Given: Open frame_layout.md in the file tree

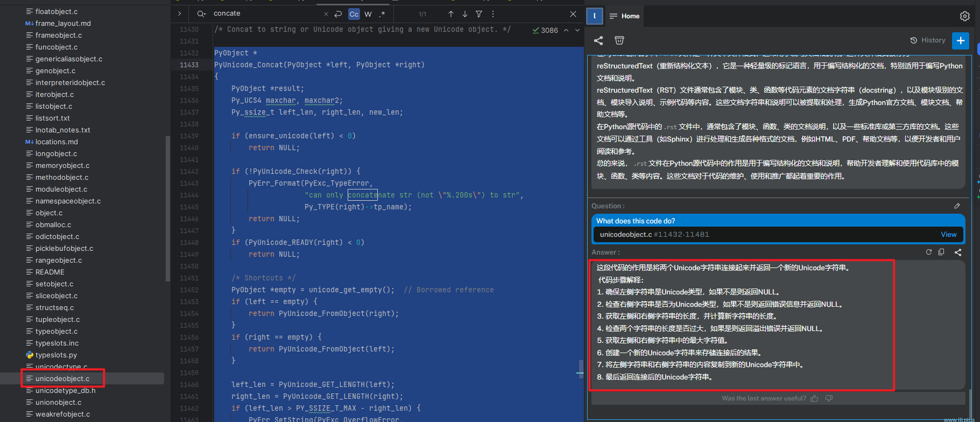Looking at the screenshot, I should pyautogui.click(x=63, y=23).
